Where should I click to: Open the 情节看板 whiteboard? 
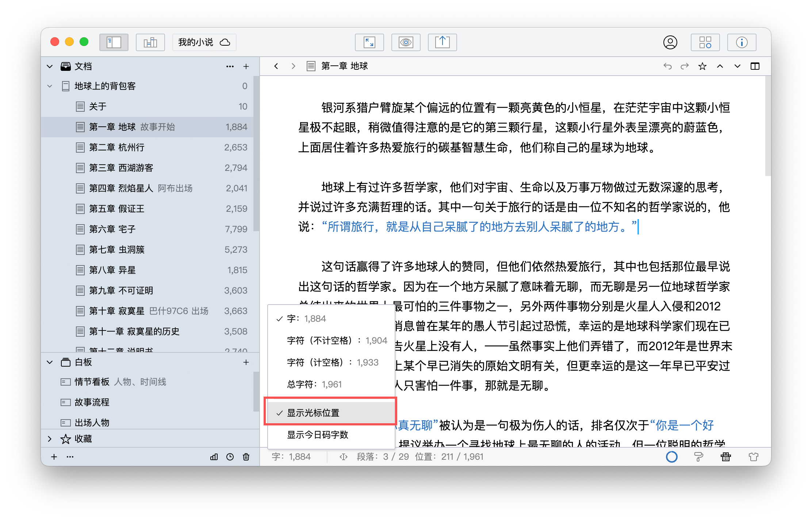[147, 382]
